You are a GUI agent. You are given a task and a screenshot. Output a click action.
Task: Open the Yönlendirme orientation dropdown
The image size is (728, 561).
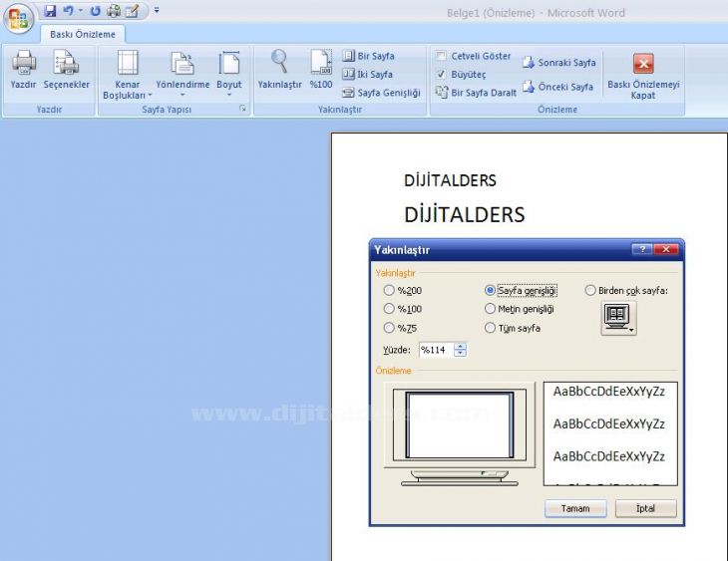coord(182,75)
